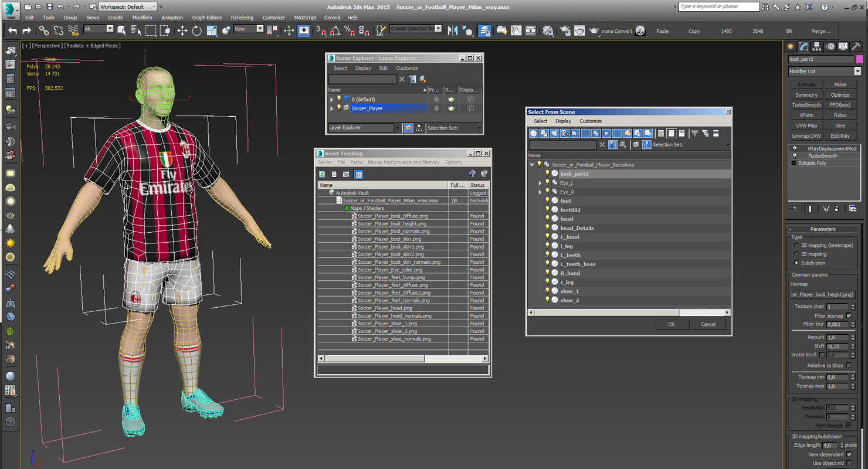Click Refresh icon in Asset Tracking
This screenshot has width=868, height=469.
click(x=322, y=174)
